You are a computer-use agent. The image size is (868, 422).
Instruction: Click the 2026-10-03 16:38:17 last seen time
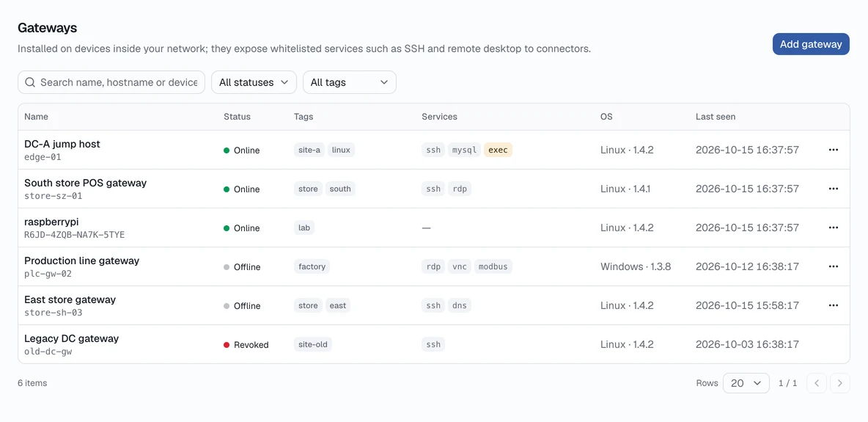tap(747, 344)
